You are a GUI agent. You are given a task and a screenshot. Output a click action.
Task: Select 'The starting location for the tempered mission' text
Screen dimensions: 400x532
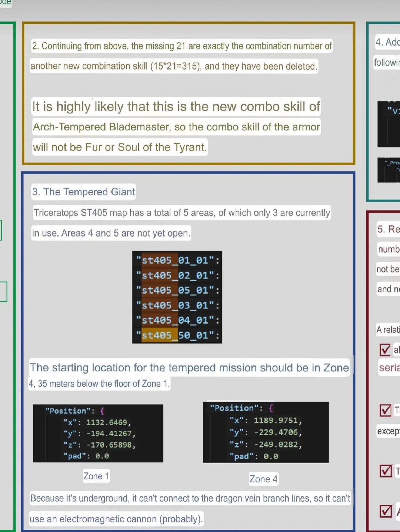point(189,368)
